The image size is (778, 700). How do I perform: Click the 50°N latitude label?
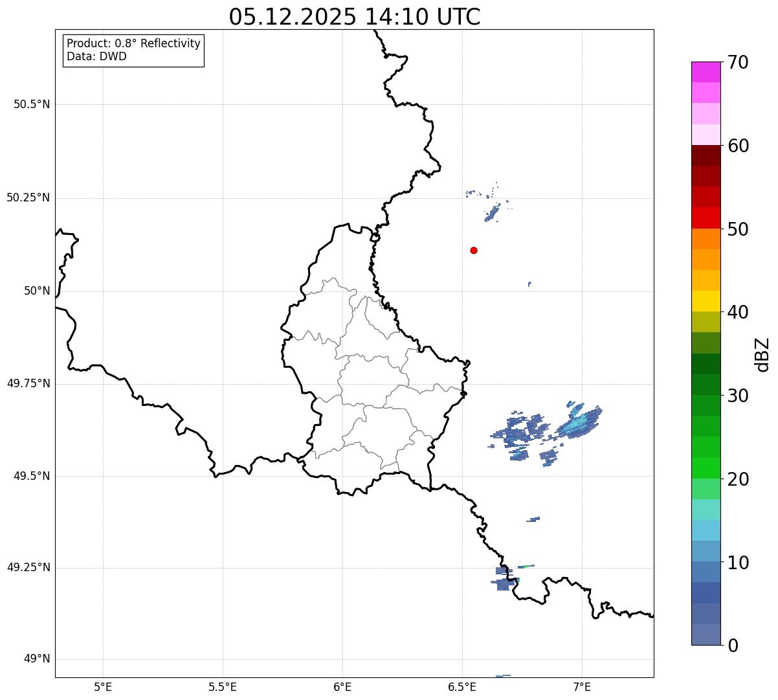point(37,291)
